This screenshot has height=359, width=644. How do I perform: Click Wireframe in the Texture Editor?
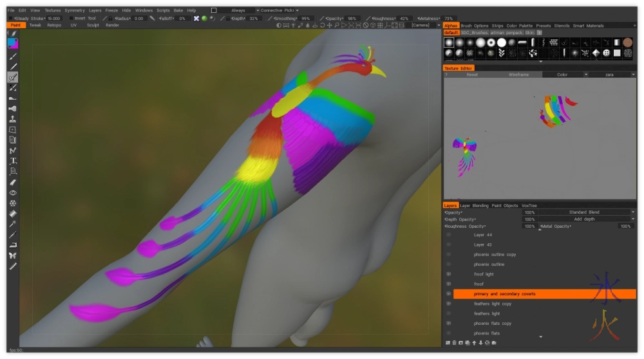518,75
